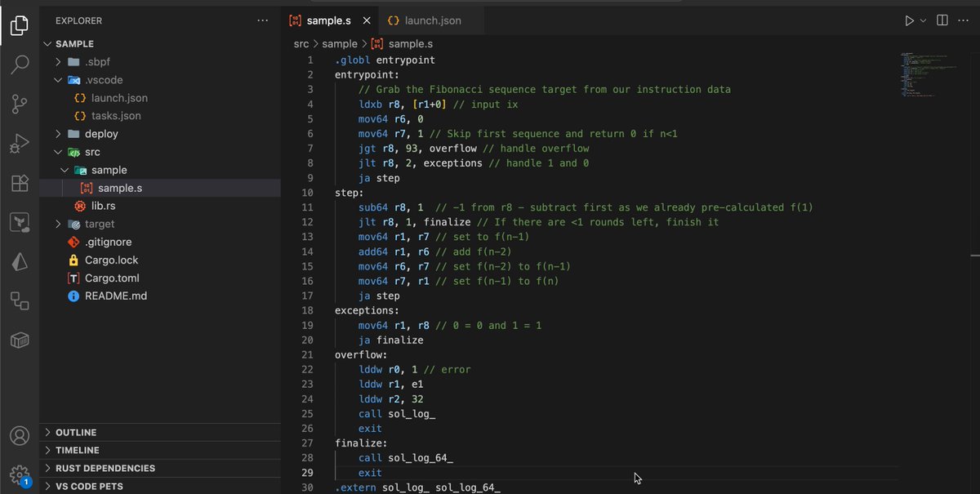The width and height of the screenshot is (980, 494).
Task: Open the Prisma triangle icon view
Action: 20,261
